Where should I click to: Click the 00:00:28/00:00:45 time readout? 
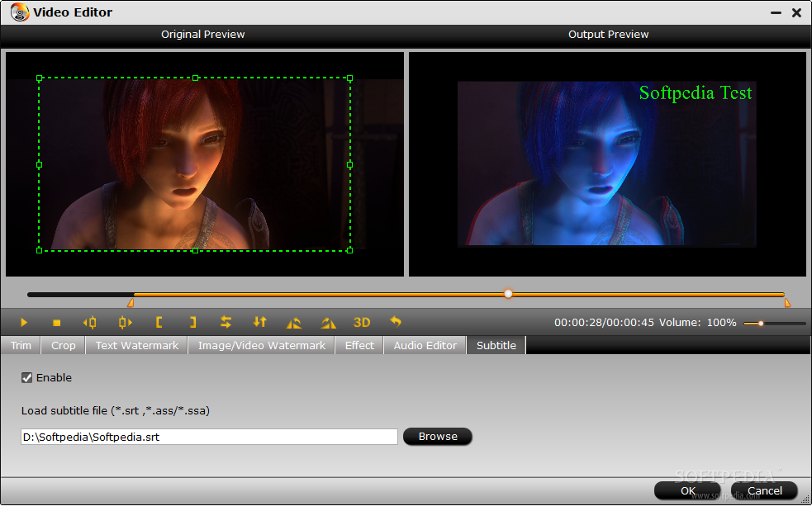tap(604, 323)
